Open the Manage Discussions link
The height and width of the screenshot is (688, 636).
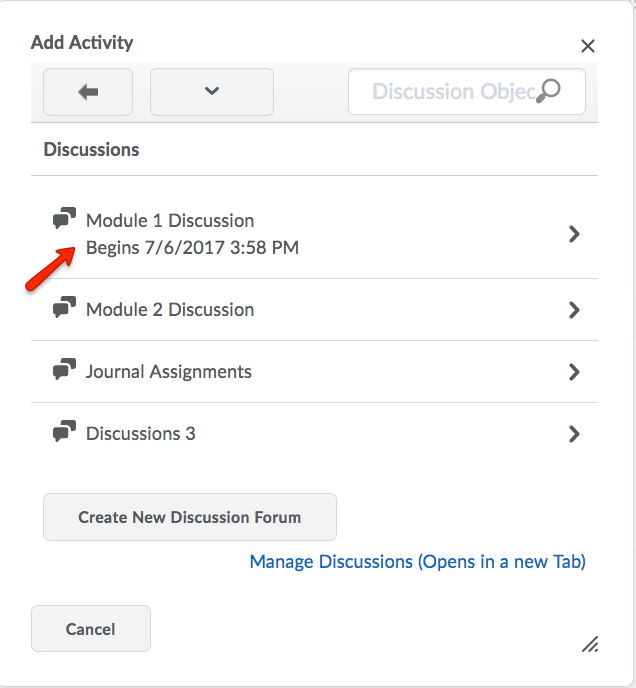pyautogui.click(x=417, y=562)
